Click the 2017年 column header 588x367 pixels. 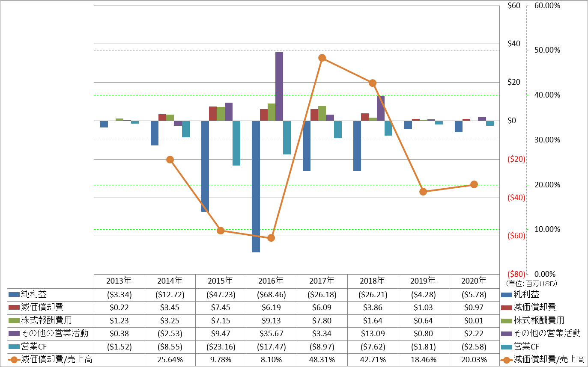(x=322, y=281)
